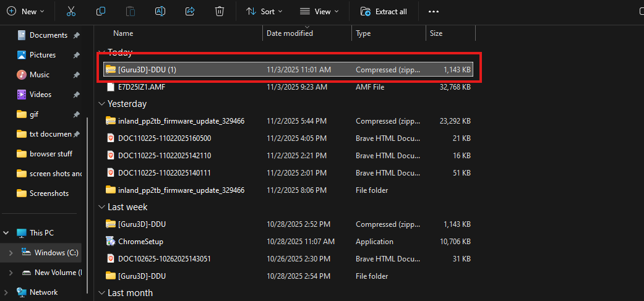Open the See more ellipsis menu

434,12
